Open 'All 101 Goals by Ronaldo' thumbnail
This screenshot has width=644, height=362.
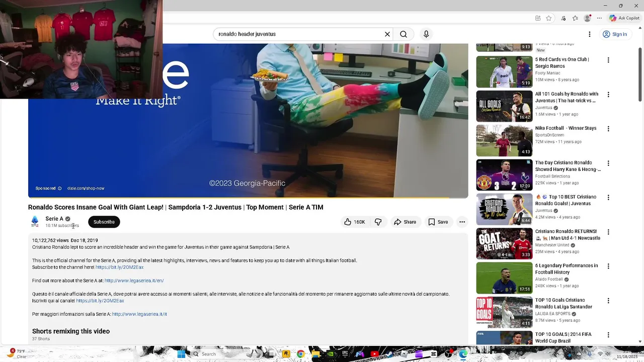point(504,106)
